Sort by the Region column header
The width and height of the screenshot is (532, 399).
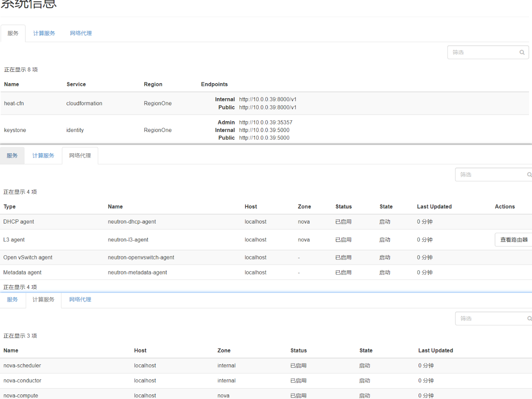153,84
